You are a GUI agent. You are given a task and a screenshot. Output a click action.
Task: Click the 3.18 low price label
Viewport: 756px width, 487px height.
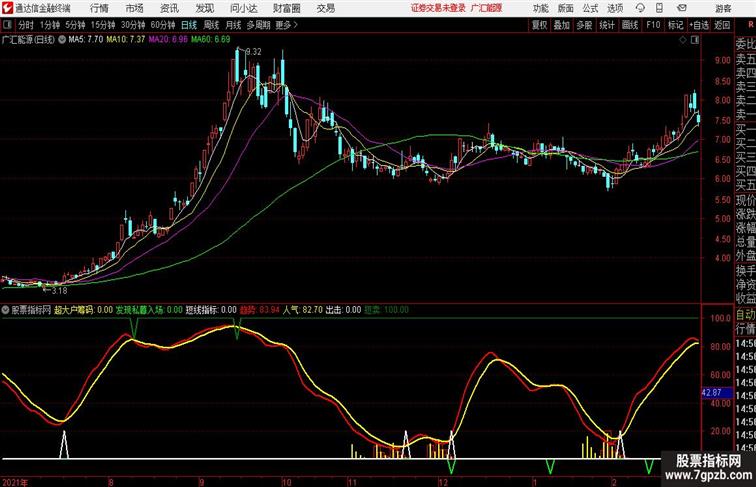[x=59, y=291]
